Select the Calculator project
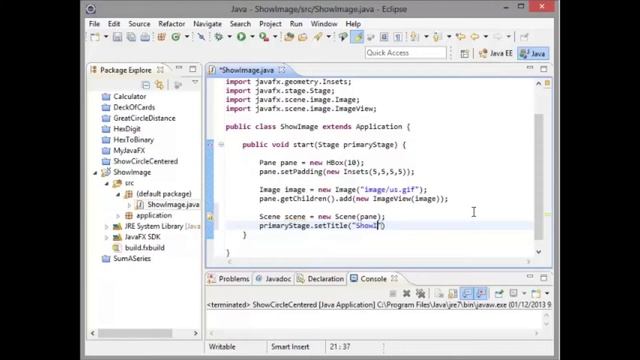Viewport: 640px width, 360px height. pos(129,97)
